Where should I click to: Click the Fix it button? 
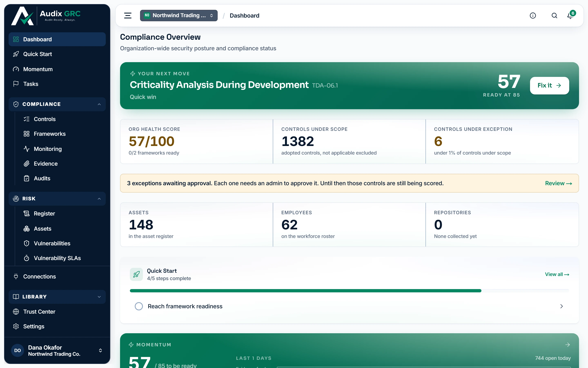[x=549, y=85]
